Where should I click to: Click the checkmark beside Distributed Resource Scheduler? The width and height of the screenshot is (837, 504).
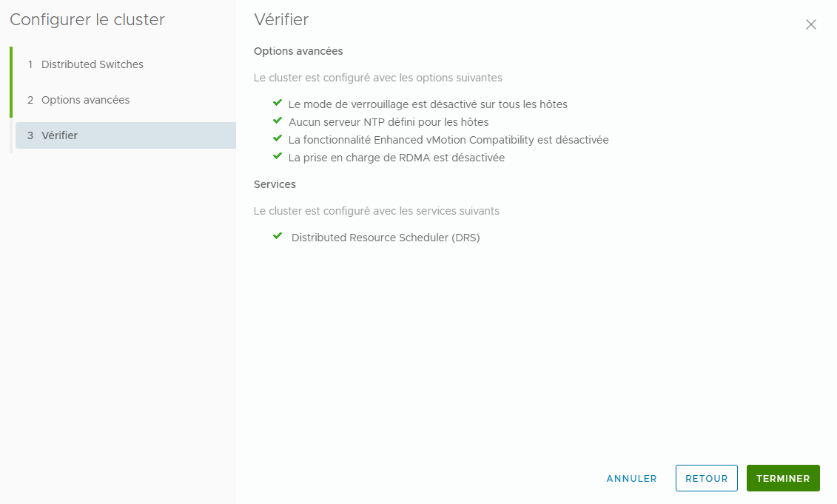pos(278,237)
